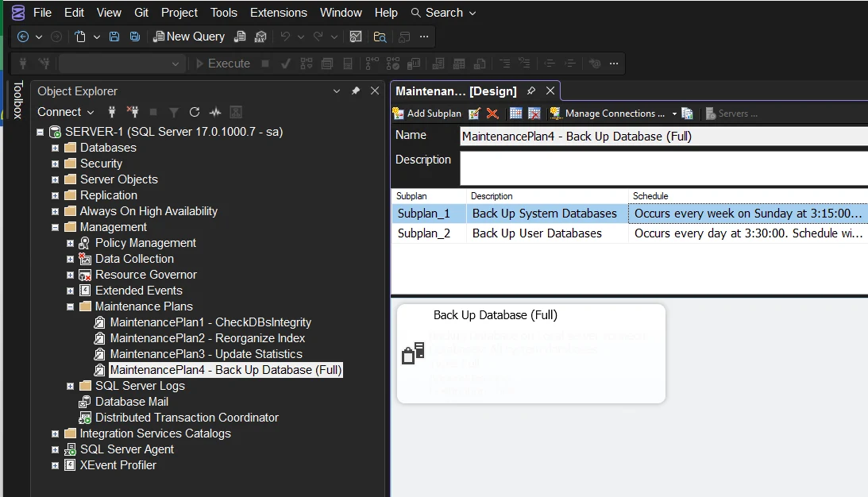Click the Subplan Schedule calendar icon

point(516,114)
